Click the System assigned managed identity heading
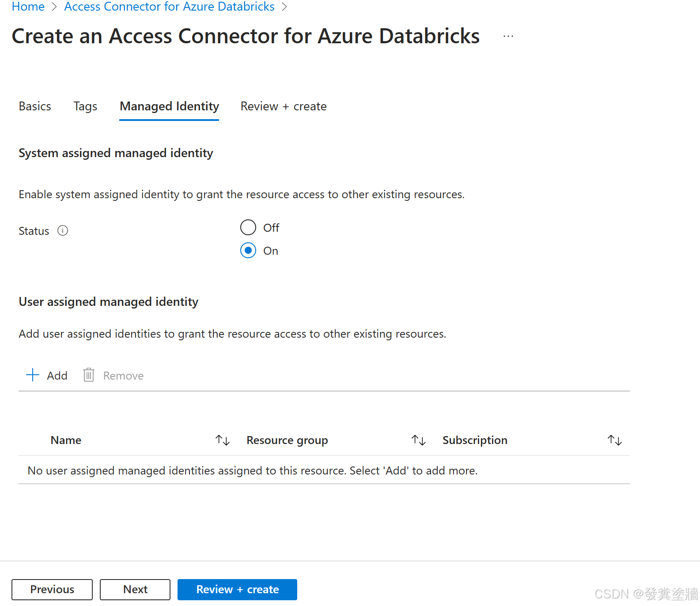 point(116,153)
